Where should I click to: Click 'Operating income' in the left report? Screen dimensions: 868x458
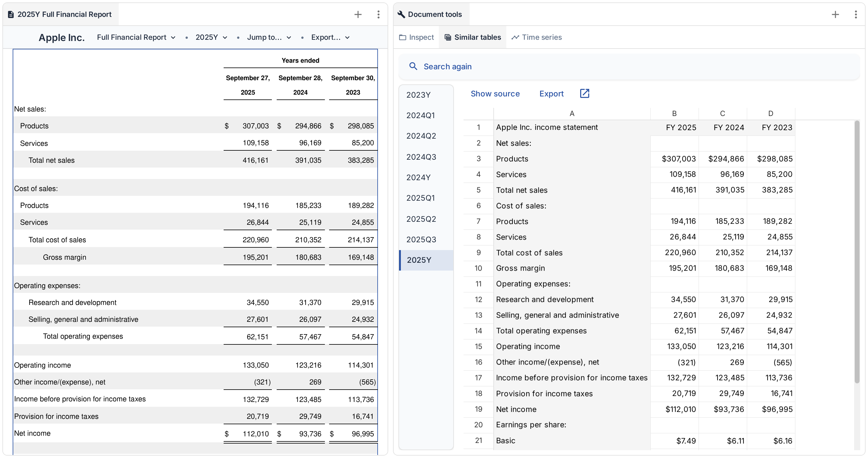pyautogui.click(x=42, y=365)
